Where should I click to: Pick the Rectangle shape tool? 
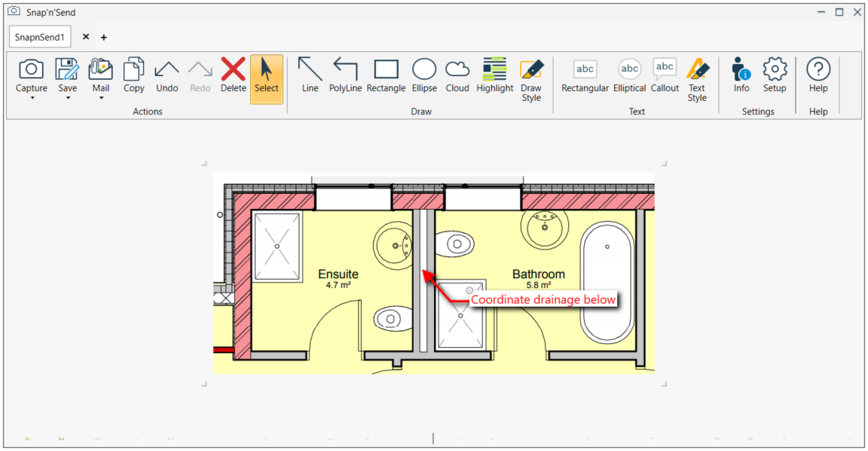point(386,76)
